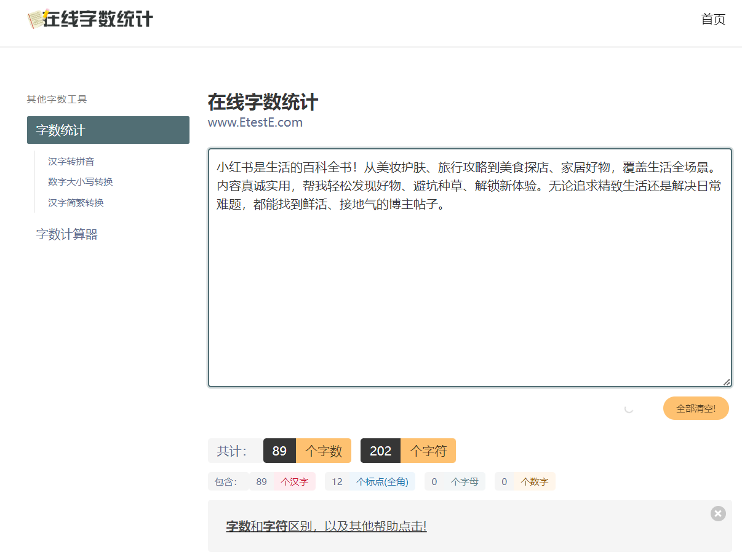Open 汉字转拼音 tool
Viewport: 742px width, 560px height.
click(x=71, y=162)
